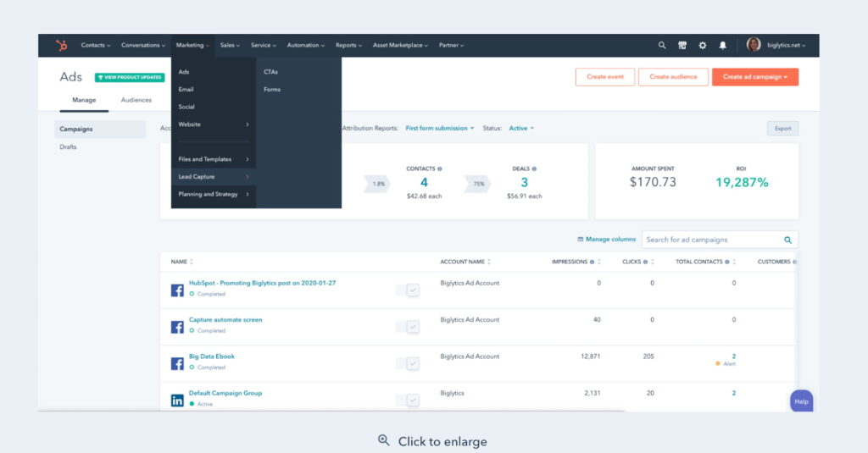
Task: Open the Conversations navigation dropdown
Action: [x=143, y=46]
